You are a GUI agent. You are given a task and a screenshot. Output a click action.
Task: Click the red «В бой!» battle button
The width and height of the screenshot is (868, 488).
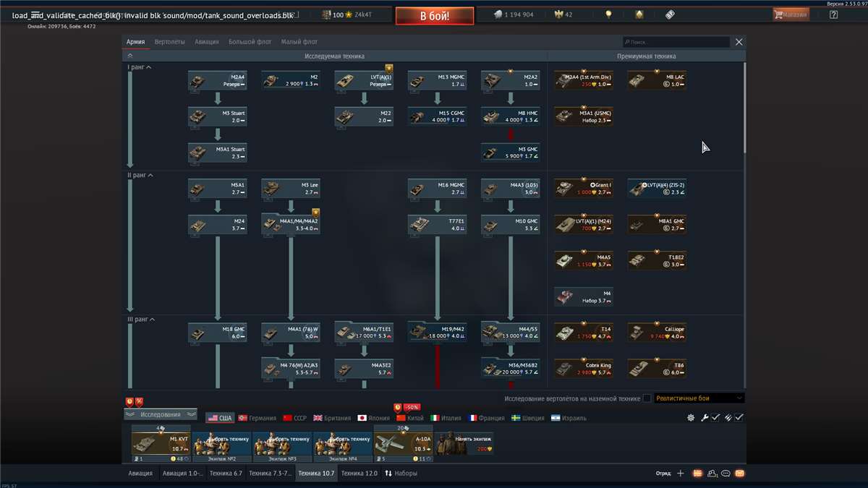tap(434, 15)
